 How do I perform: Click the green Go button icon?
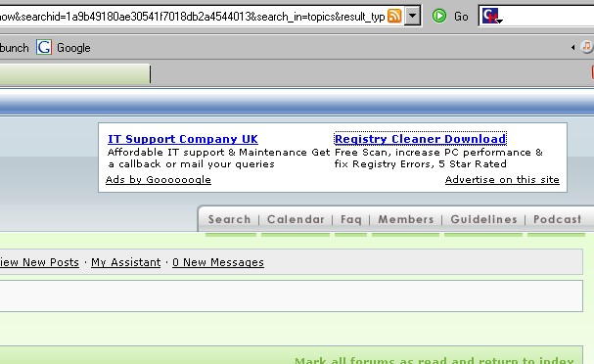[x=439, y=16]
